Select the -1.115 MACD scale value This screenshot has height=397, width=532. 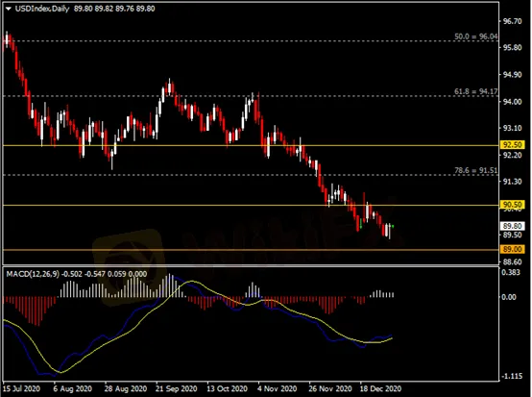[x=511, y=376]
